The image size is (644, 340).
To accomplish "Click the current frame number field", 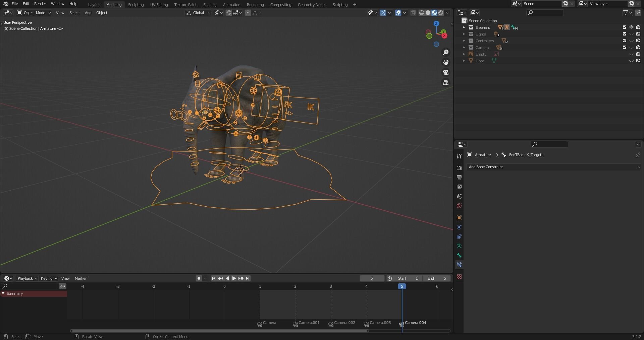I will pyautogui.click(x=372, y=278).
